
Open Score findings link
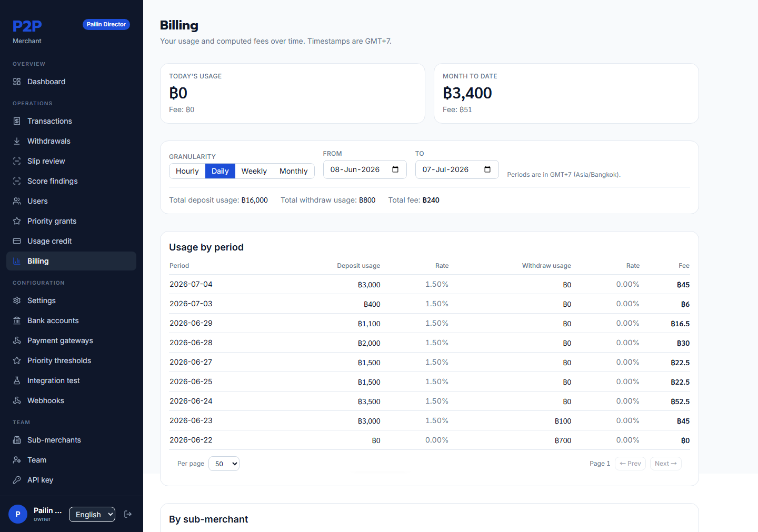(x=72, y=181)
